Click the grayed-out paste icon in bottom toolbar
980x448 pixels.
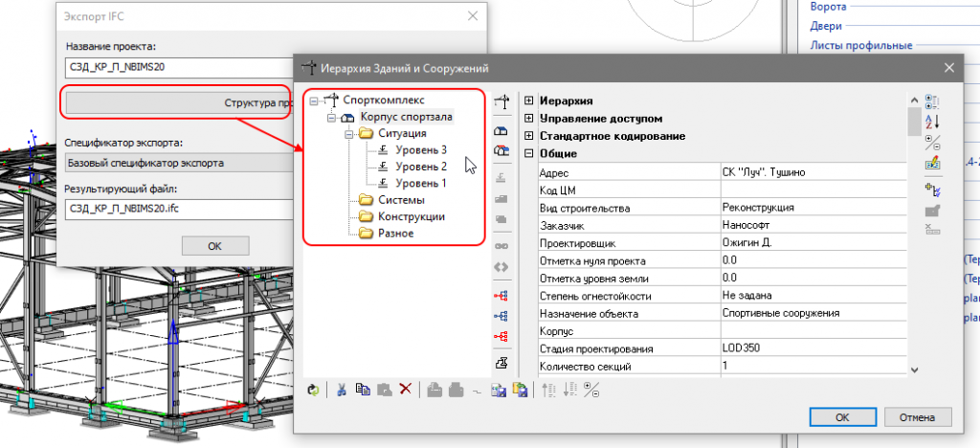384,390
